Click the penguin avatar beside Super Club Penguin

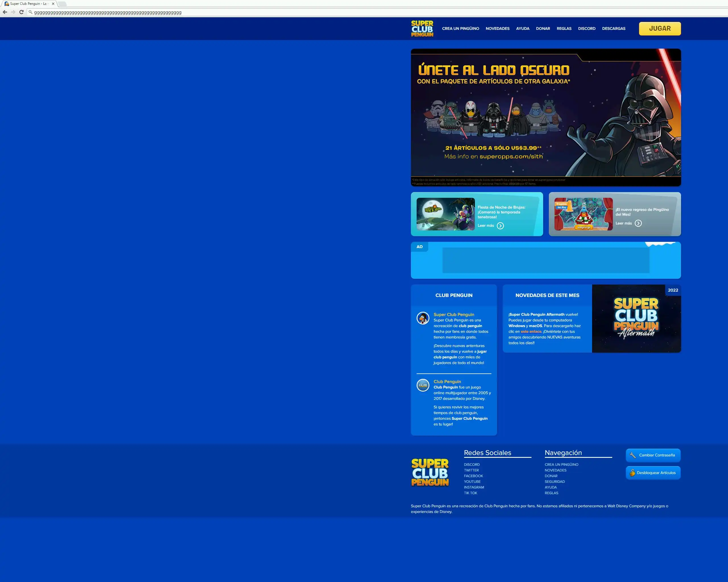(423, 318)
